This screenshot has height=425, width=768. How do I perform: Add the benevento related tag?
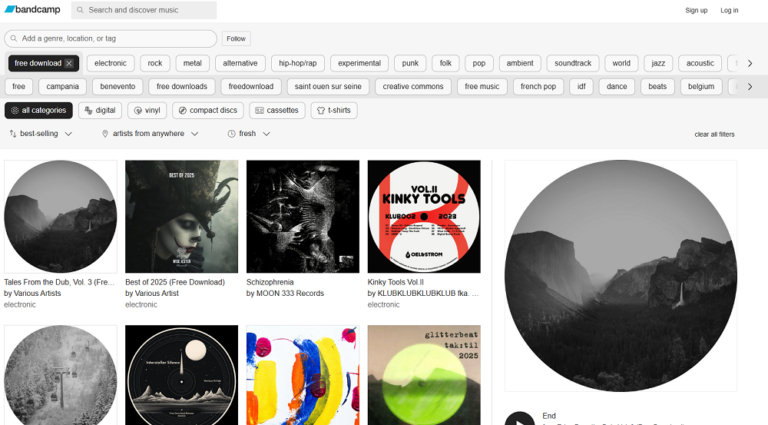118,87
